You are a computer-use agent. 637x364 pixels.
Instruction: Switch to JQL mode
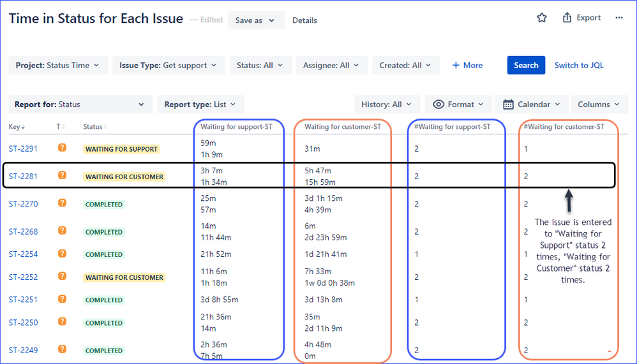tap(579, 65)
